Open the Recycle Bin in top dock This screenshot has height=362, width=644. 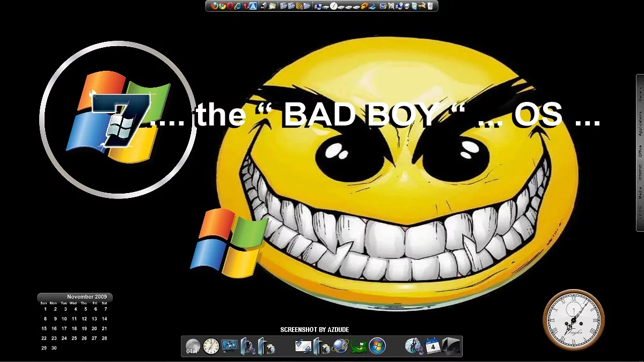point(430,6)
